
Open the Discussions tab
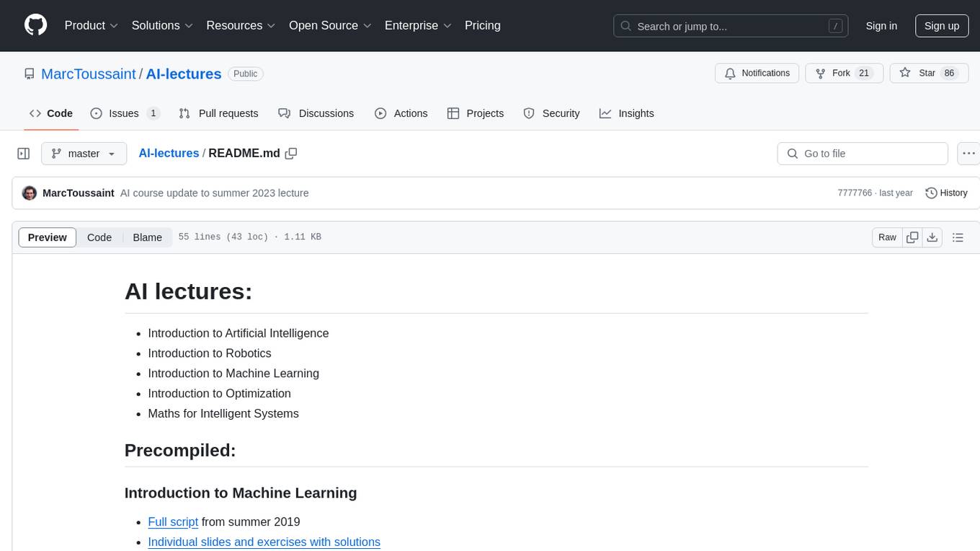[x=316, y=113]
